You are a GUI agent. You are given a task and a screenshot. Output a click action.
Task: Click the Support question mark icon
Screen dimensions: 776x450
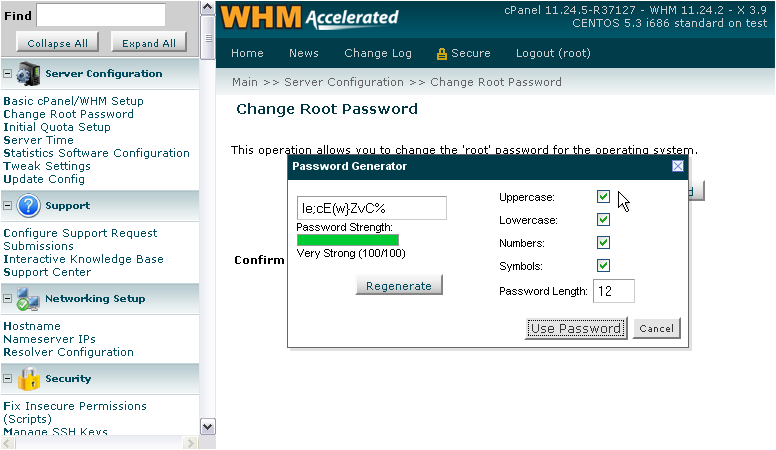click(x=28, y=206)
